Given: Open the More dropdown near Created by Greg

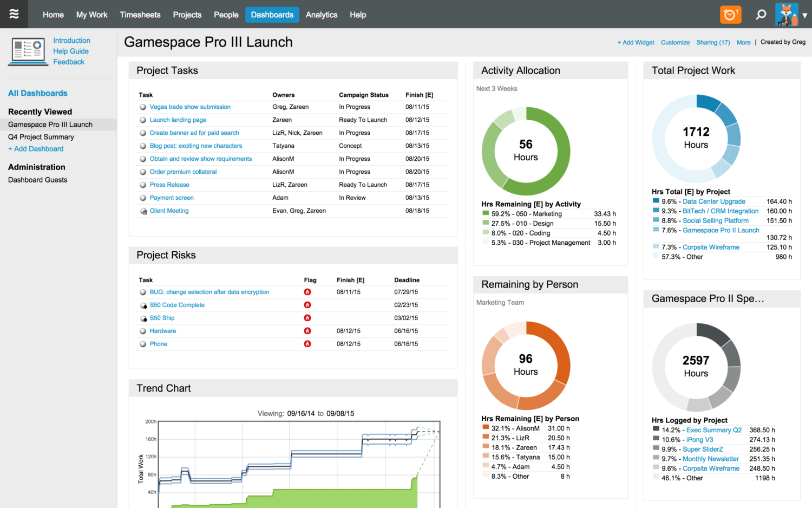Looking at the screenshot, I should point(743,42).
